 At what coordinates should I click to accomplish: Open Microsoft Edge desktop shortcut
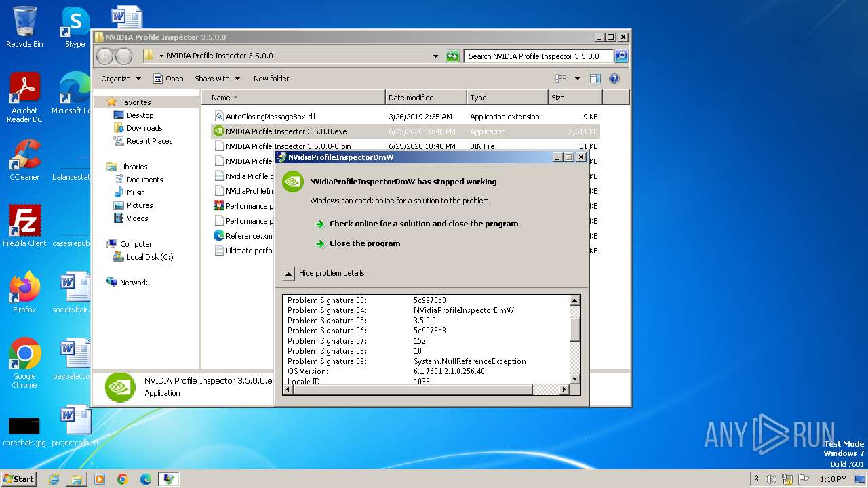click(x=71, y=94)
